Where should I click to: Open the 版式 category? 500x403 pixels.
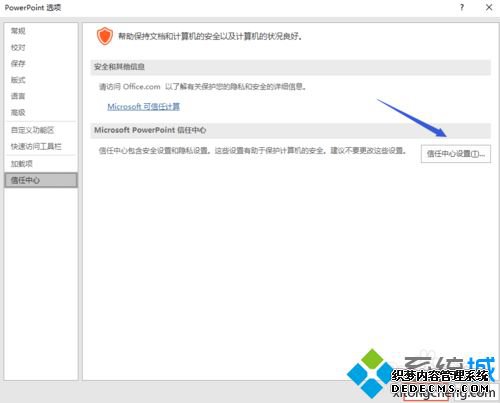18,80
